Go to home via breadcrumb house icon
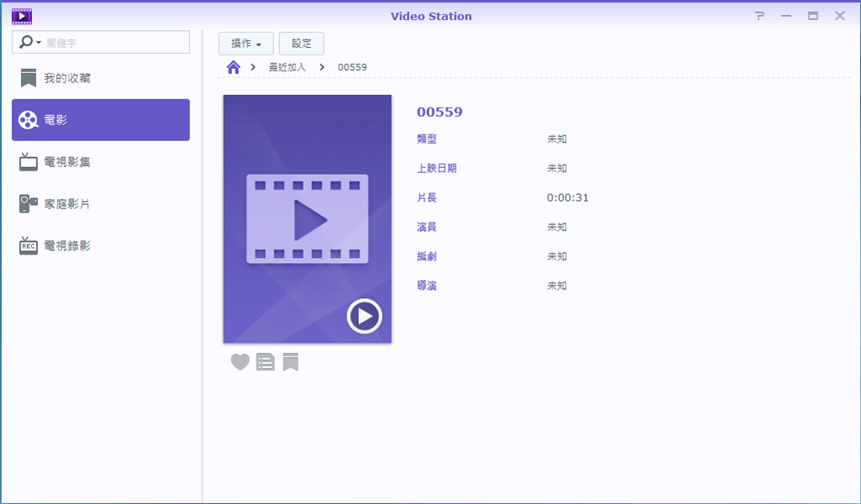The width and height of the screenshot is (861, 504). (234, 67)
